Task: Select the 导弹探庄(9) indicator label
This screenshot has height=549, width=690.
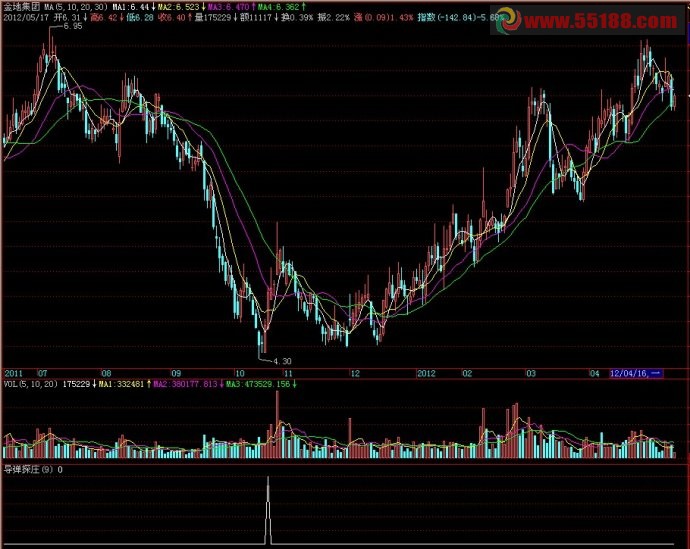Action: click(28, 469)
